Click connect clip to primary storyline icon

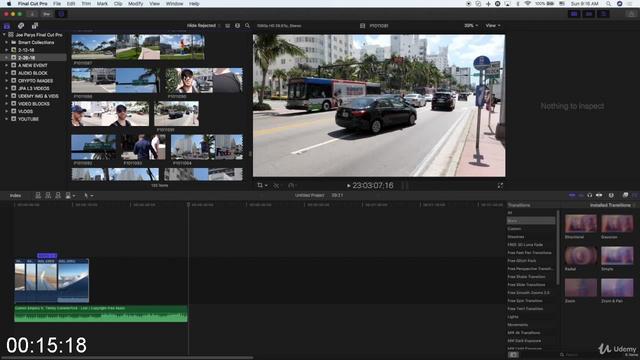[38, 196]
